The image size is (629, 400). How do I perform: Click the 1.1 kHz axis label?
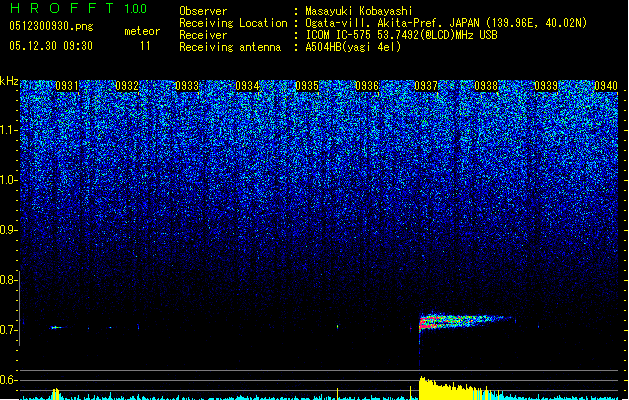point(8,130)
